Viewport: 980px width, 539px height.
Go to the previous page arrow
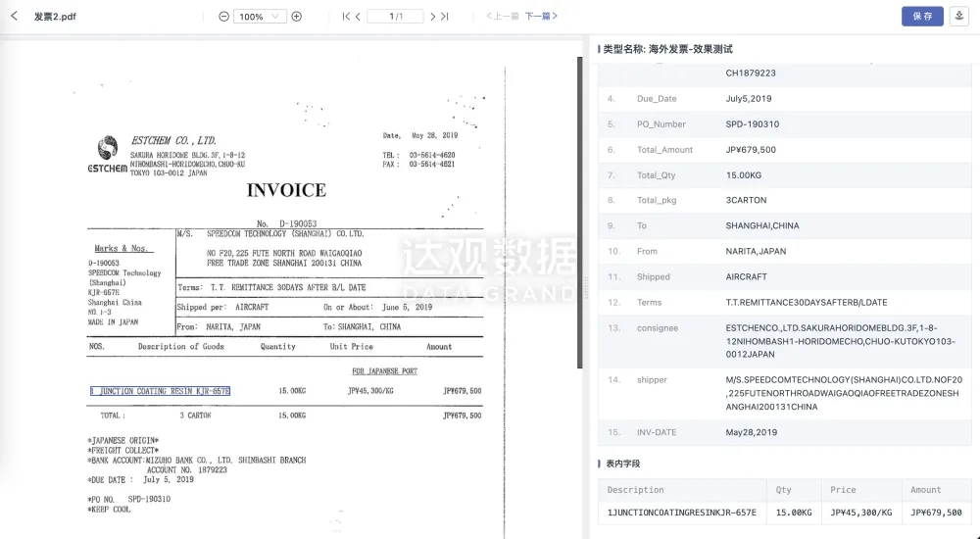[358, 17]
